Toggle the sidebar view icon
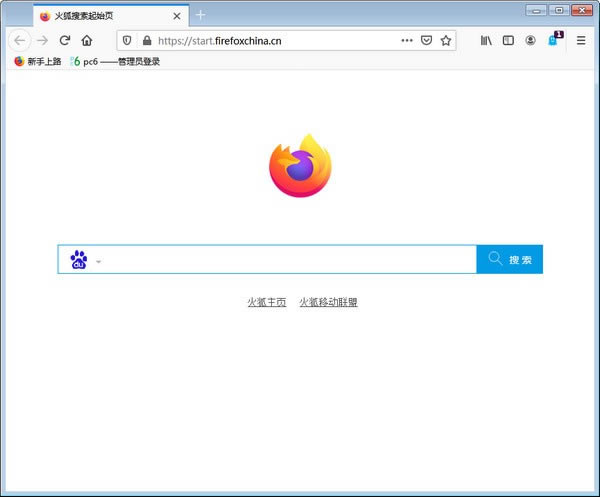 click(x=508, y=40)
